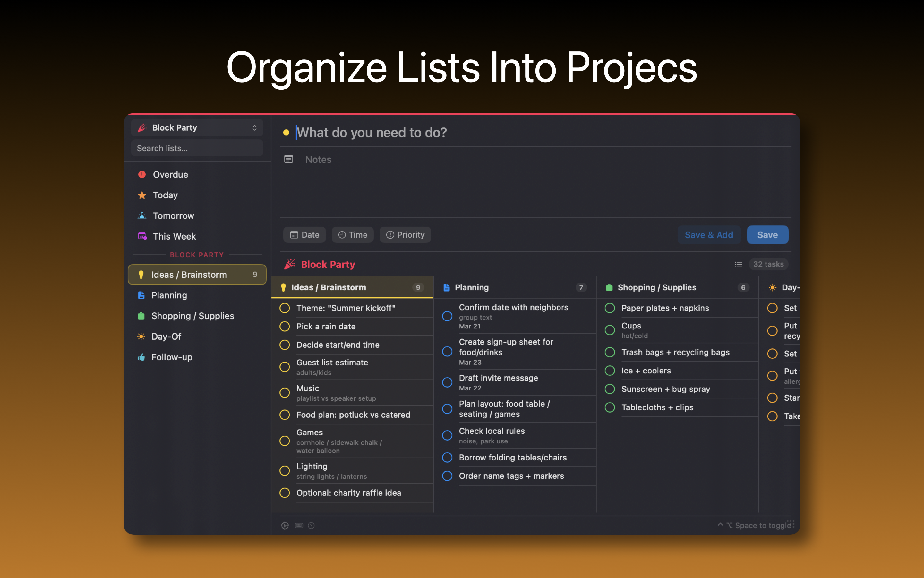This screenshot has height=578, width=924.
Task: Complete the Music task
Action: [x=285, y=393]
